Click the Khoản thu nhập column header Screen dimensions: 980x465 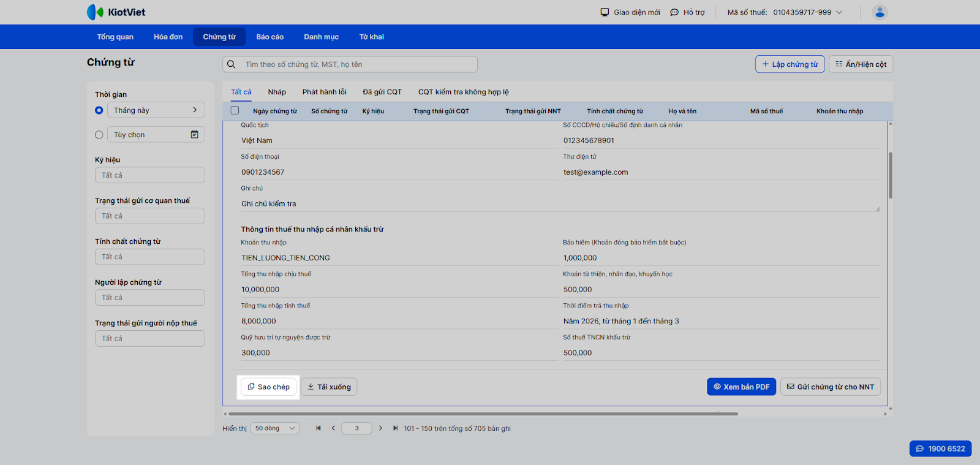(x=840, y=112)
